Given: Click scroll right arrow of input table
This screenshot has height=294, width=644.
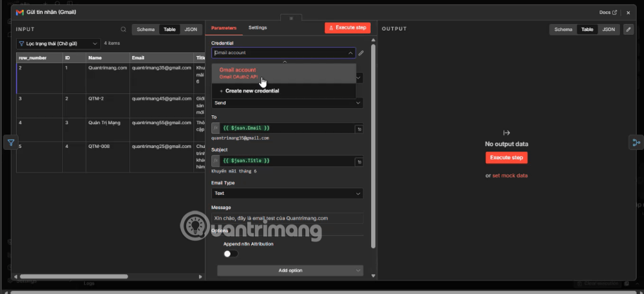Looking at the screenshot, I should tap(200, 277).
